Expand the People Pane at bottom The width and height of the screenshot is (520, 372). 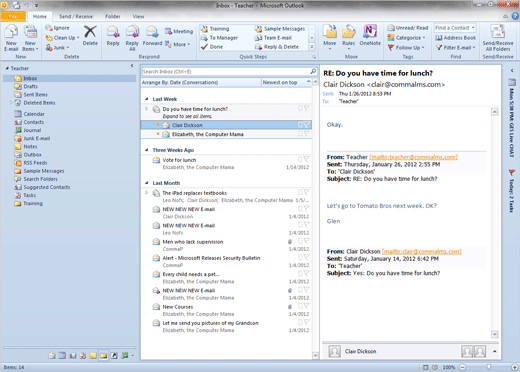point(495,351)
